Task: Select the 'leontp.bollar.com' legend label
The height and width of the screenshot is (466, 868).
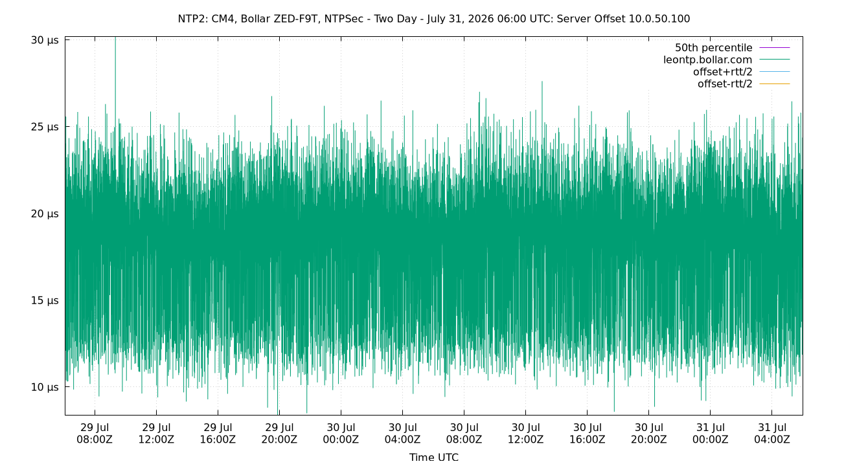Action: [708, 60]
